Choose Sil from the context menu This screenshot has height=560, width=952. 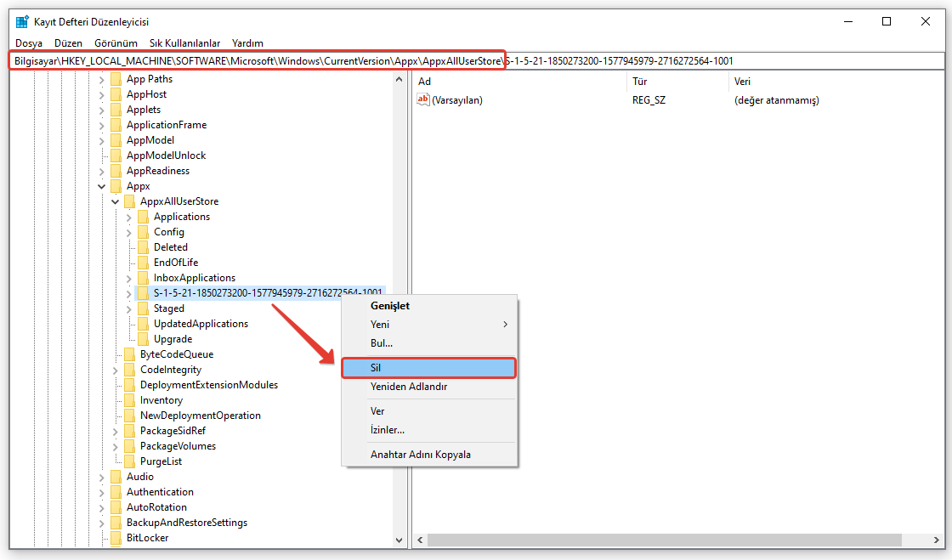click(428, 368)
